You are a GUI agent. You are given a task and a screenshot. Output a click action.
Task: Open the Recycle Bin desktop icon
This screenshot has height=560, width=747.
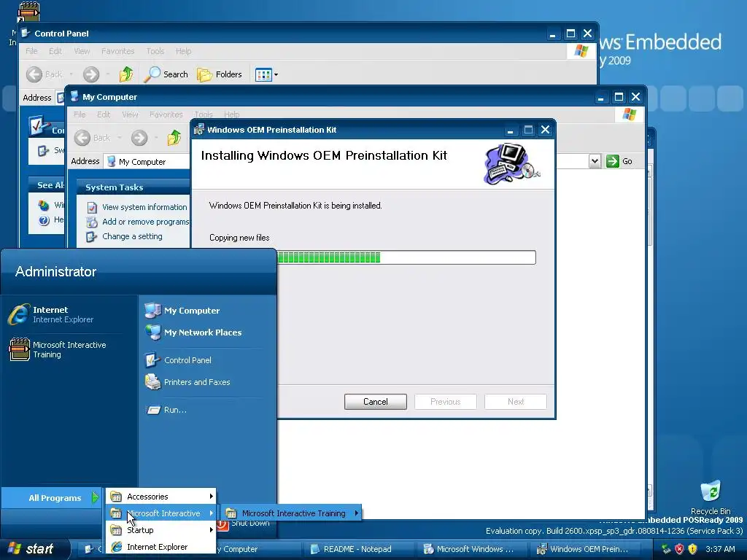711,497
